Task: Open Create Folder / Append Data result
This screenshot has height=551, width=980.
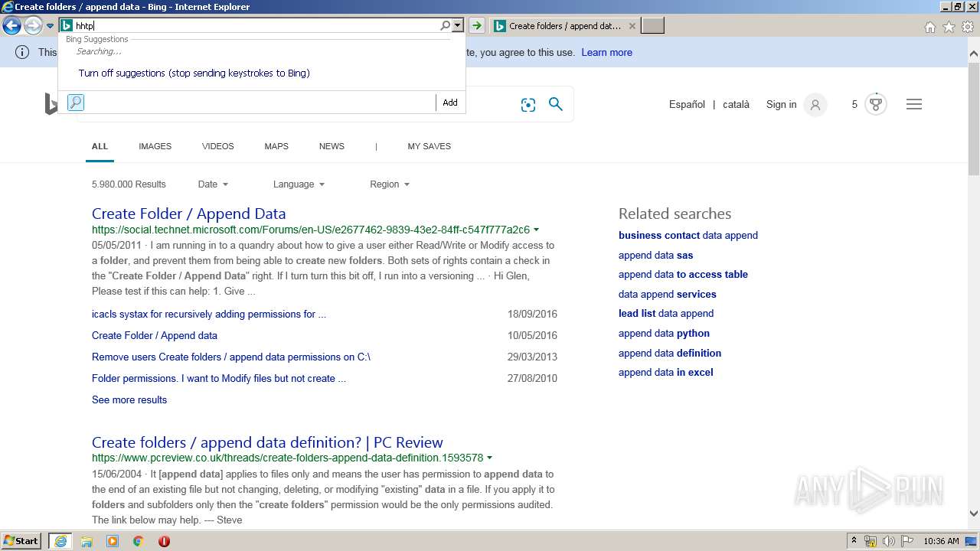Action: click(x=188, y=214)
